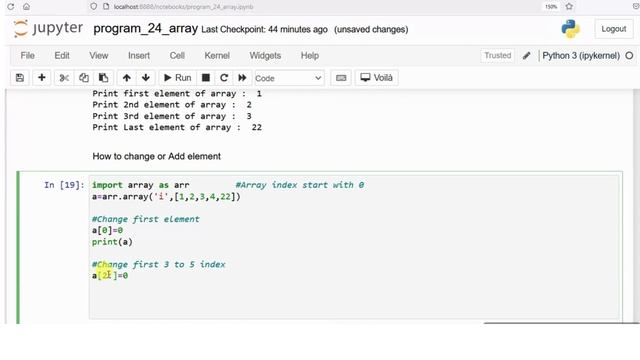Select the In [19] cell prompt
The image size is (640, 360).
(x=64, y=185)
